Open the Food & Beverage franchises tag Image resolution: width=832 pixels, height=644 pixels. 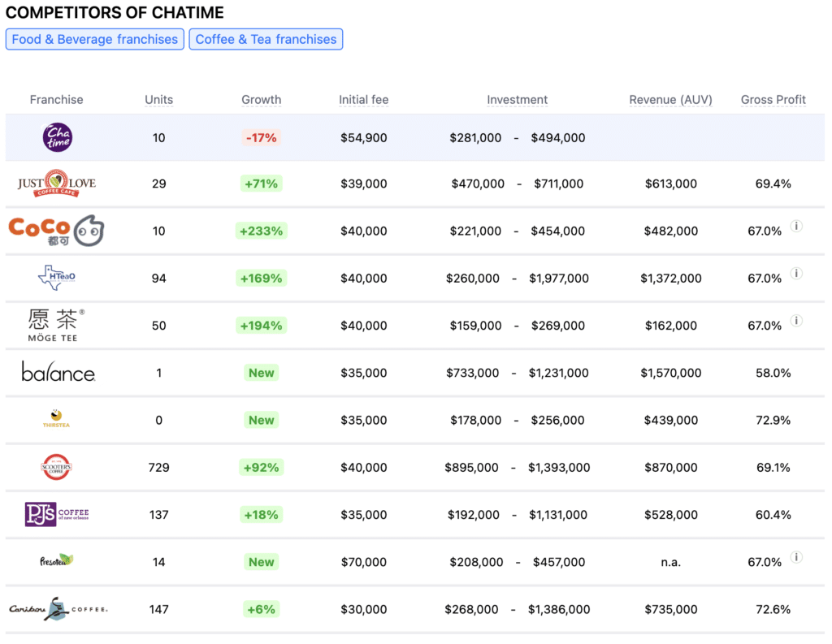[x=95, y=39]
